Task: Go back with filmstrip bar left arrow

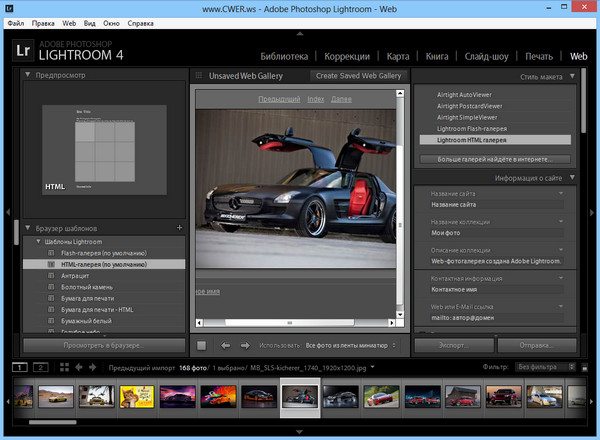Action: [x=79, y=367]
